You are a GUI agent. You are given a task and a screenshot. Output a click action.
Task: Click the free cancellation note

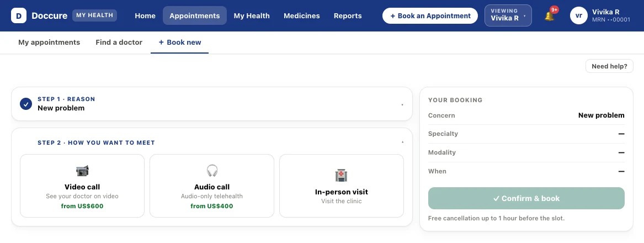point(496,218)
